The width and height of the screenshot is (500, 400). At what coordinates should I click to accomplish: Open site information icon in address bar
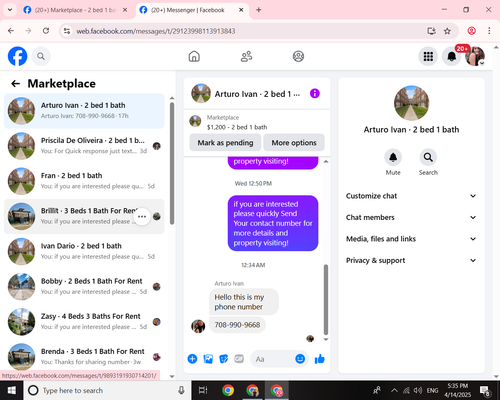(67, 31)
